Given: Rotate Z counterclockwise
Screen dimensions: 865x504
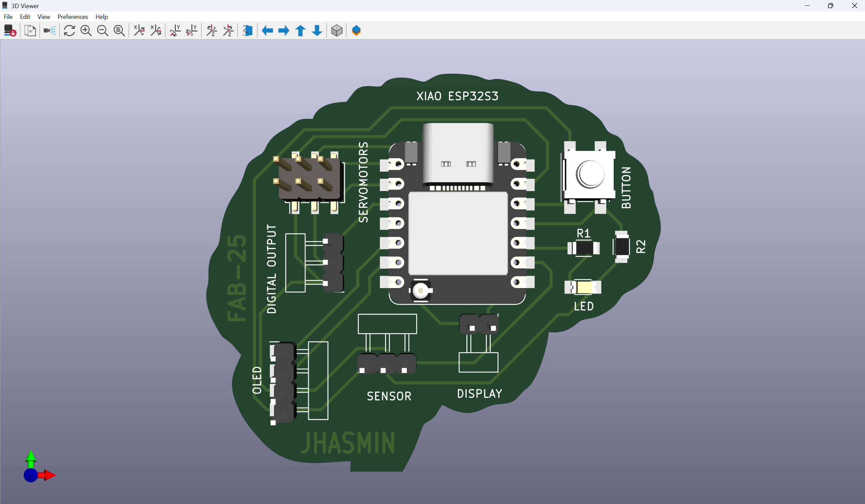Looking at the screenshot, I should coord(228,30).
